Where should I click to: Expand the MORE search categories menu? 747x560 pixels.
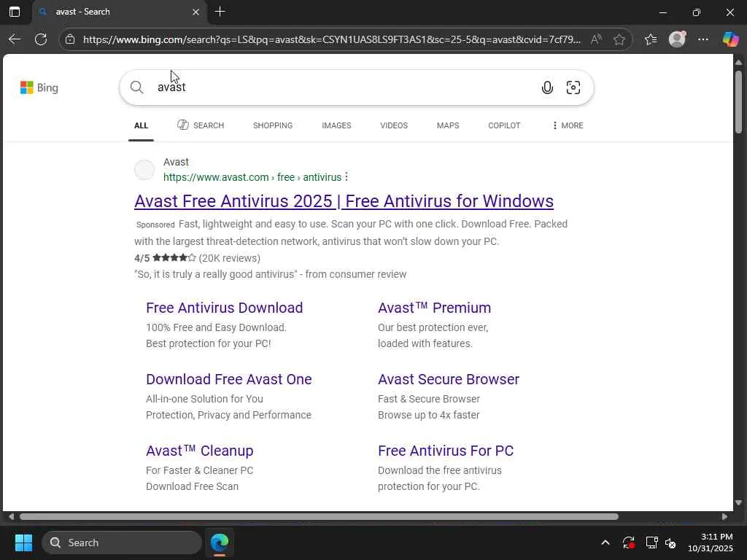pyautogui.click(x=568, y=125)
